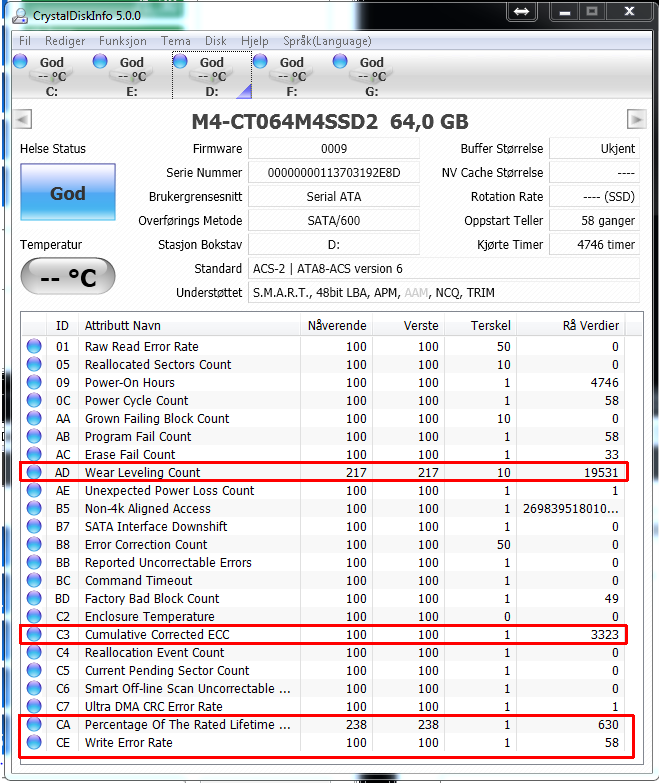Click status orb for Raw Read Error Rate

34,347
